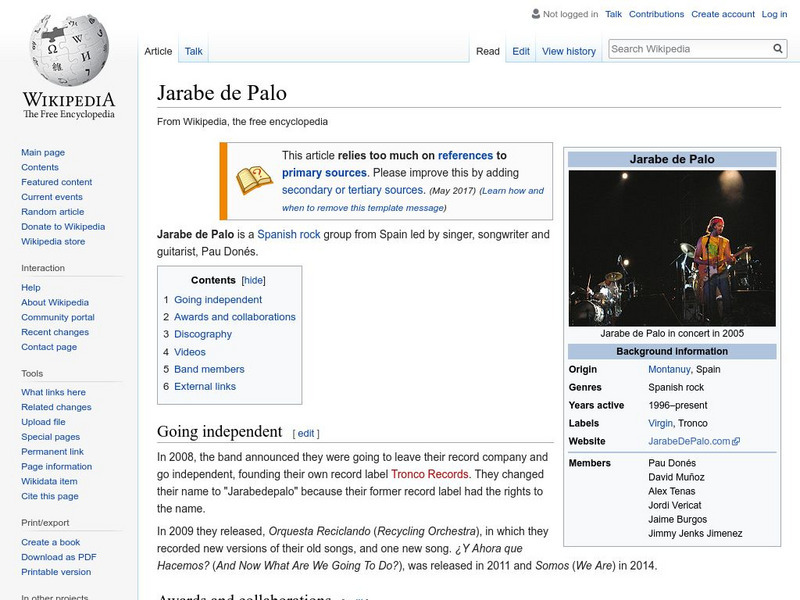Switch to the View history tab
800x600 pixels.
tap(568, 51)
